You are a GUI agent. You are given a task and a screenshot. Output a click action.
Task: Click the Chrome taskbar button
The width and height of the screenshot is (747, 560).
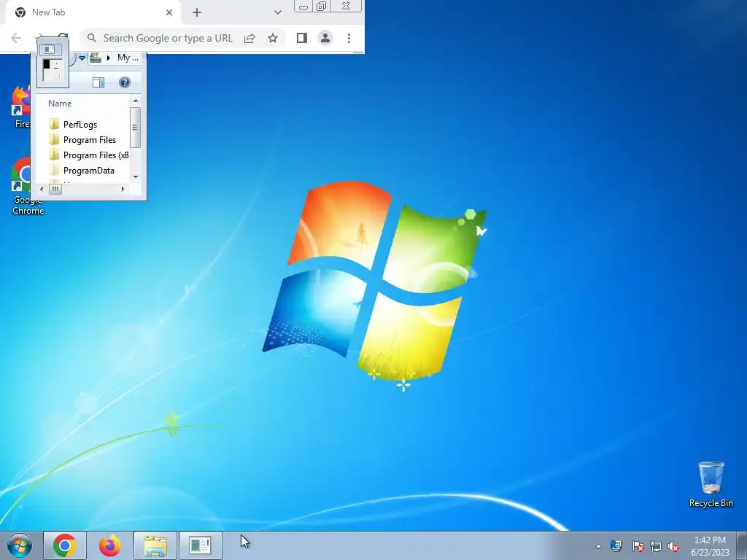pyautogui.click(x=65, y=545)
